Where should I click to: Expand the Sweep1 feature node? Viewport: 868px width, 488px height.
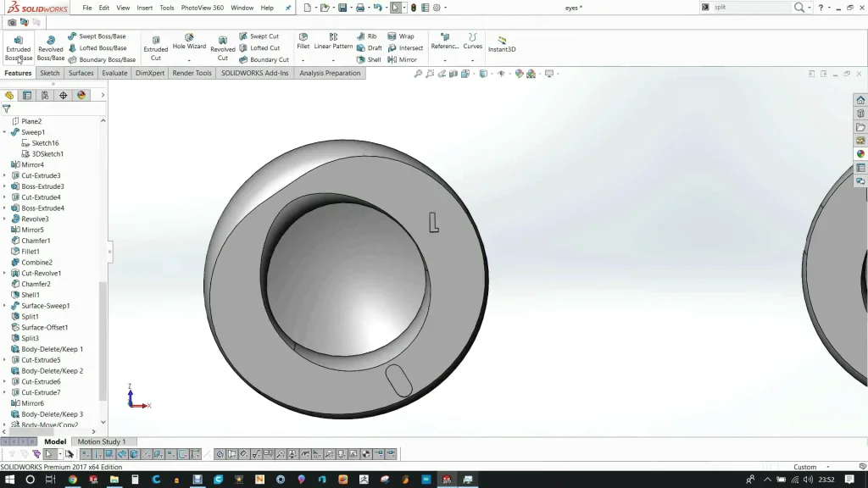4,132
